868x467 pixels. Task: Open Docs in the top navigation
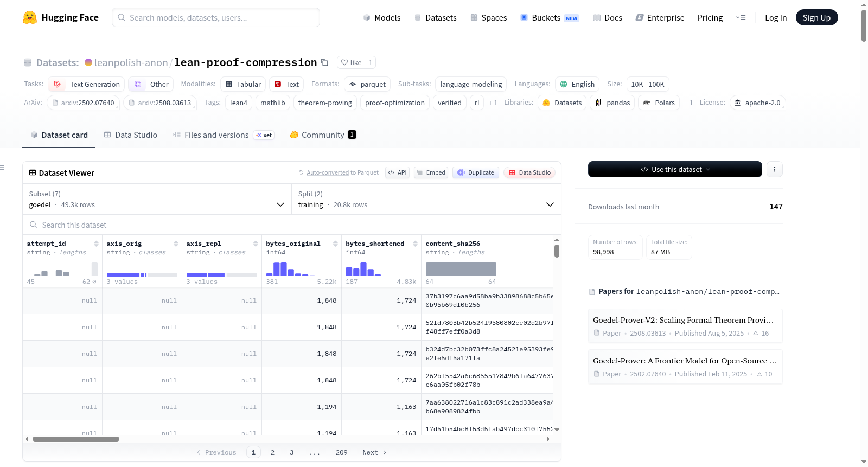click(608, 17)
